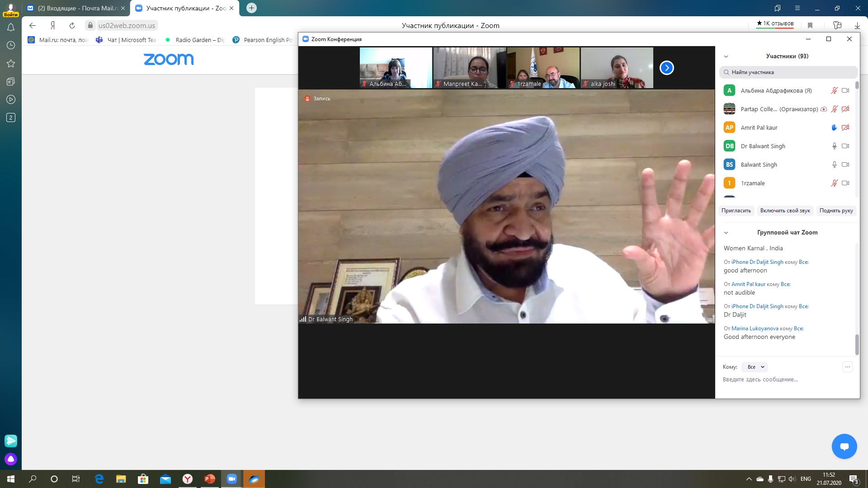This screenshot has height=488, width=868.
Task: Open File Explorer in taskbar
Action: pos(121,479)
